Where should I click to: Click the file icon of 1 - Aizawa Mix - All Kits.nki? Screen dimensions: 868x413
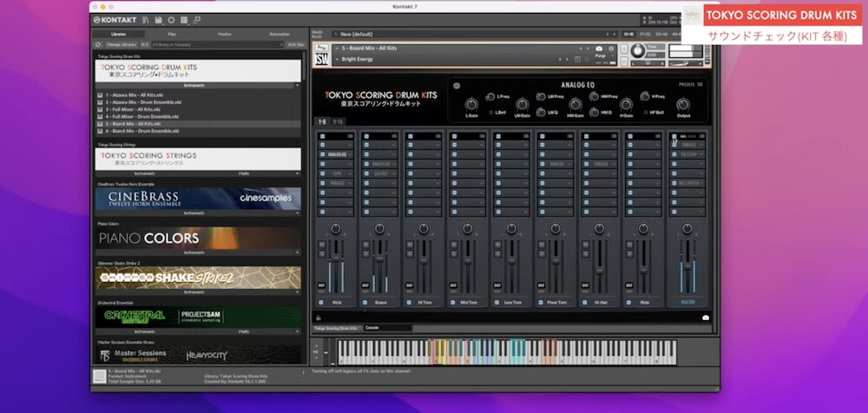100,95
